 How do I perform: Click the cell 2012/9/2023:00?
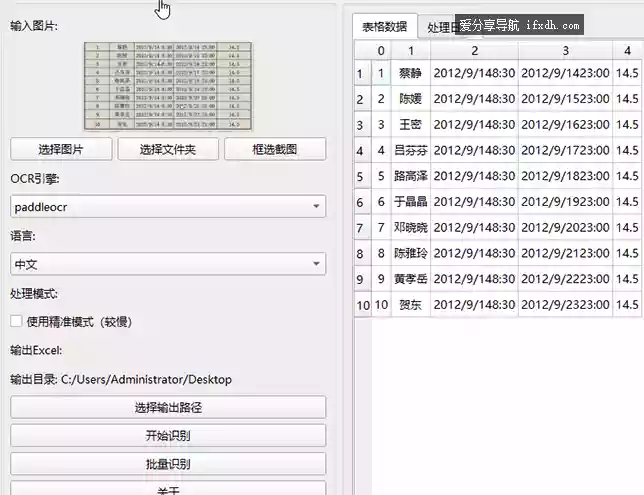point(566,228)
